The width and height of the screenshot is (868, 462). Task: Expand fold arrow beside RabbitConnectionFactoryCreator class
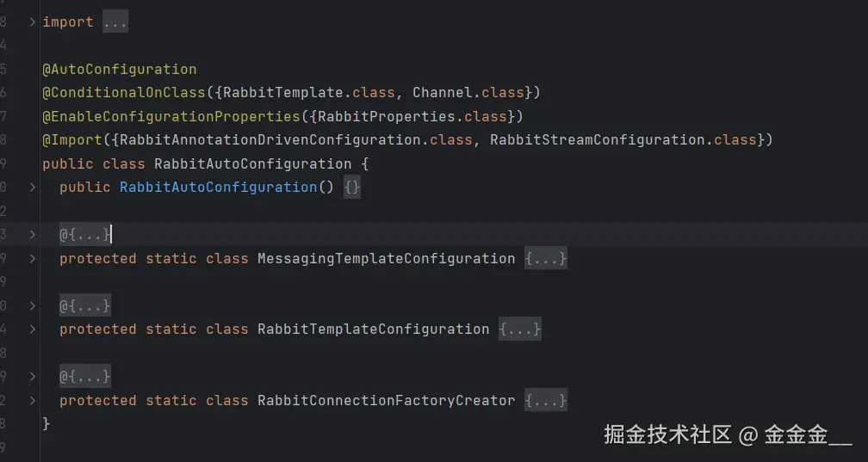33,400
